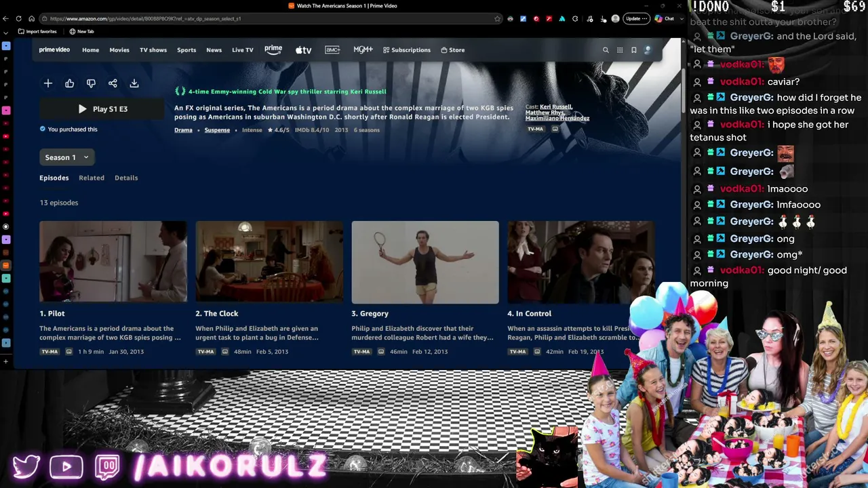Open the AMC+ channel logo

[332, 49]
